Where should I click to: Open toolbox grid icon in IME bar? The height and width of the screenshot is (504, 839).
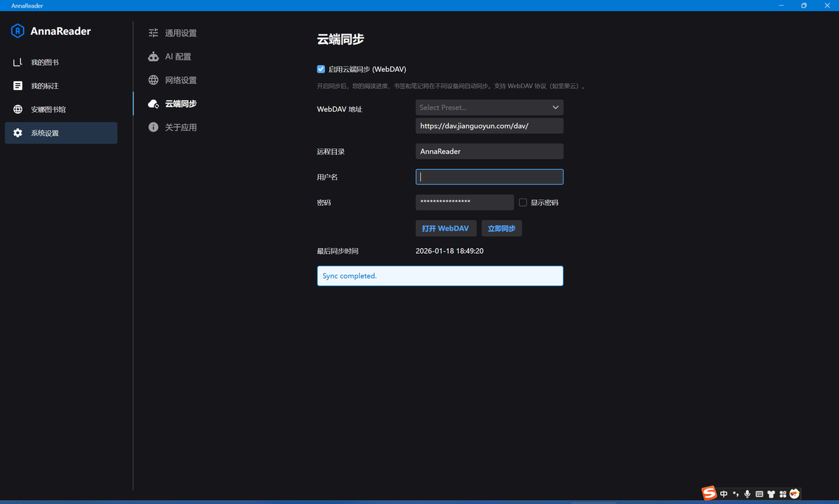click(x=783, y=494)
